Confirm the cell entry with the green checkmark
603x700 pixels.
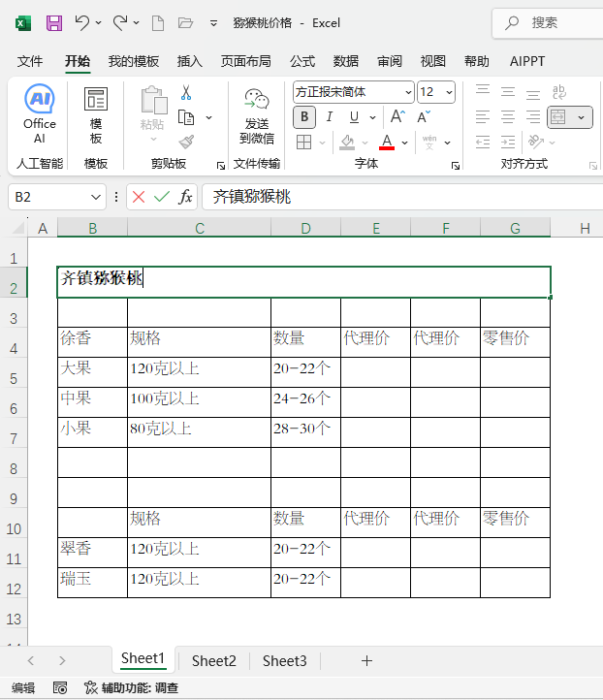162,197
